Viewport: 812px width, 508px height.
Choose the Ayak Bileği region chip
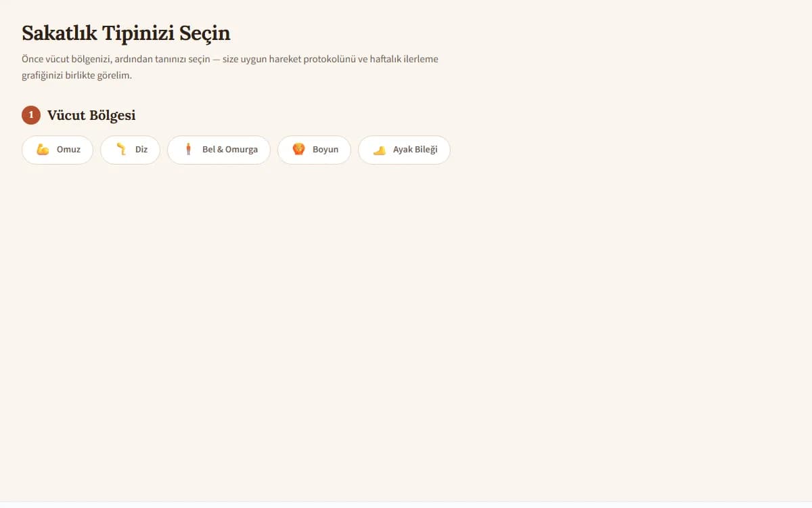(404, 150)
